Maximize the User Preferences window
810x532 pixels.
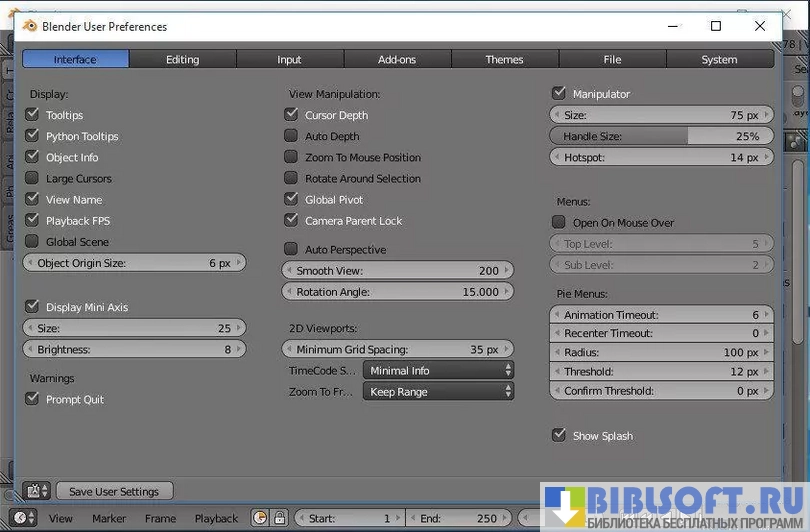(715, 26)
